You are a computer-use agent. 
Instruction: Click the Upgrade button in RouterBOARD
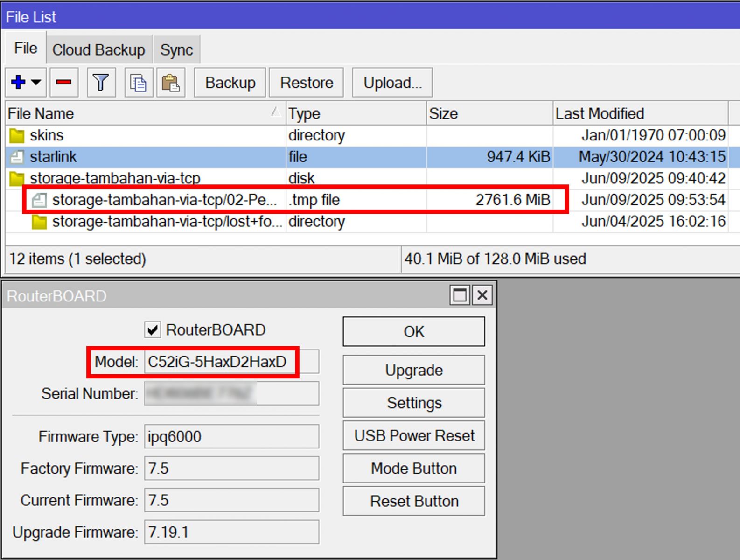[x=413, y=370]
